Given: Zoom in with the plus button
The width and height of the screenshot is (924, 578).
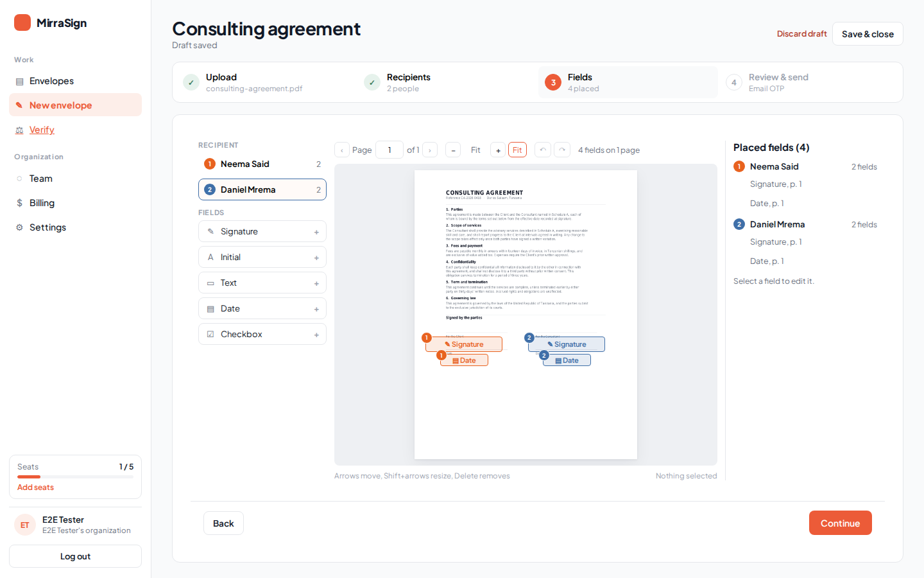Looking at the screenshot, I should (498, 150).
